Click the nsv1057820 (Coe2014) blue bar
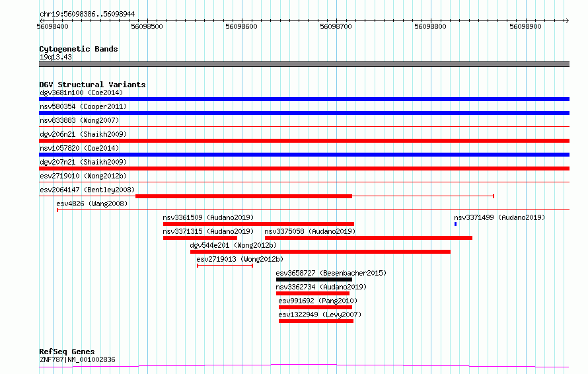Image resolution: width=588 pixels, height=374 pixels. (304, 155)
